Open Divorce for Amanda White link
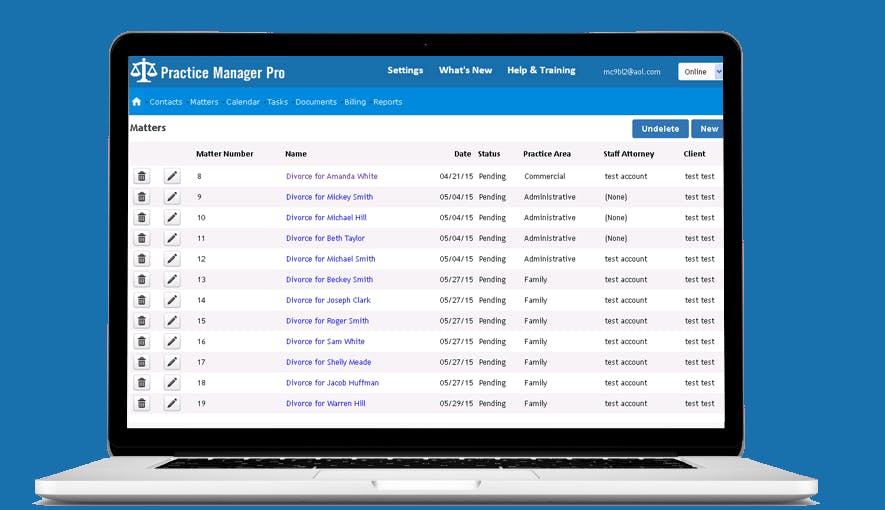 click(332, 176)
